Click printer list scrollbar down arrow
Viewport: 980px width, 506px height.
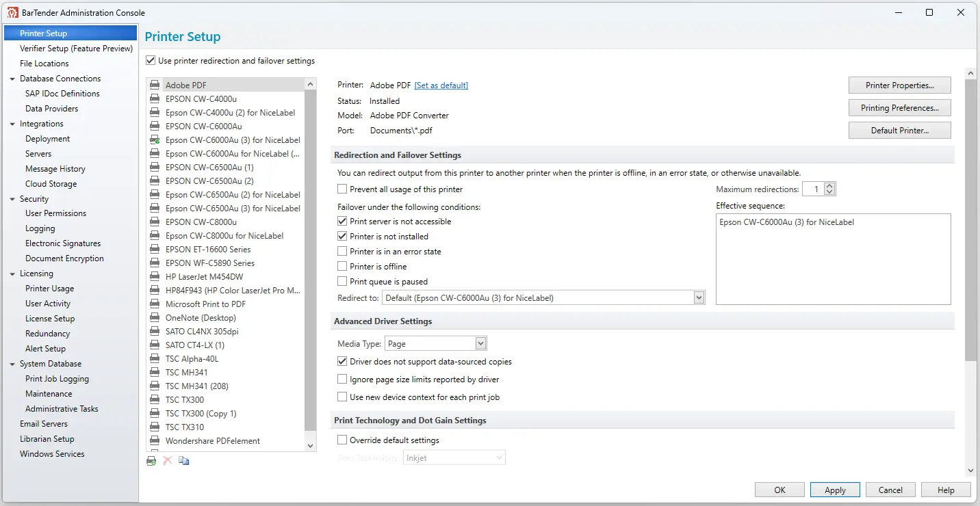(x=311, y=446)
